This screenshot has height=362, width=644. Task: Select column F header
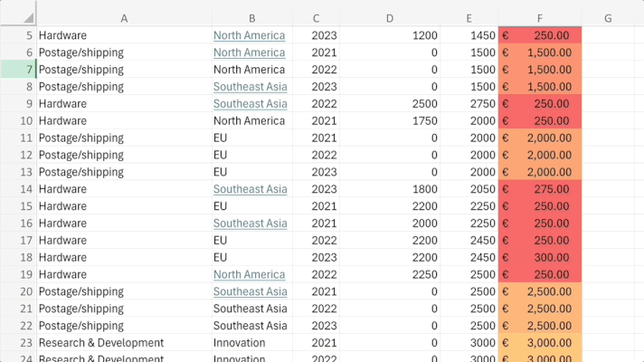tap(540, 18)
